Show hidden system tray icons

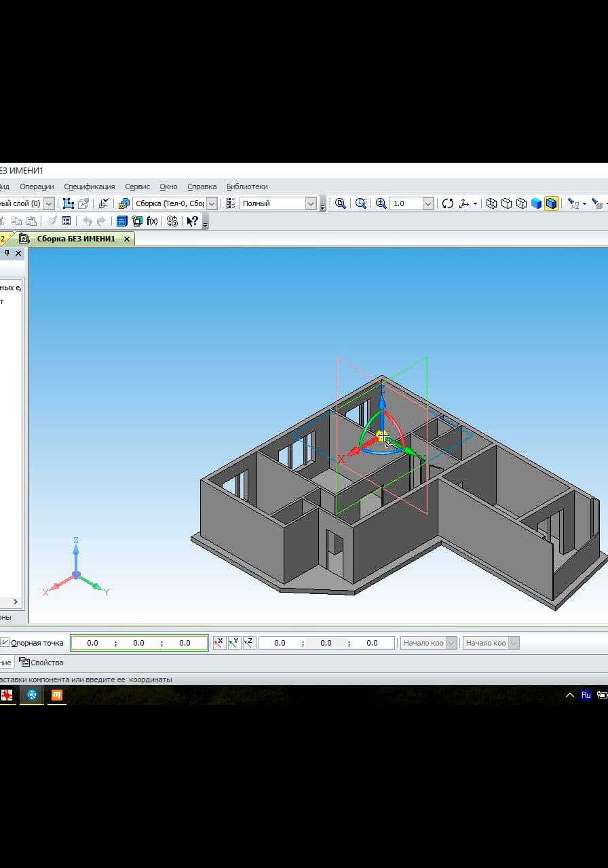570,695
